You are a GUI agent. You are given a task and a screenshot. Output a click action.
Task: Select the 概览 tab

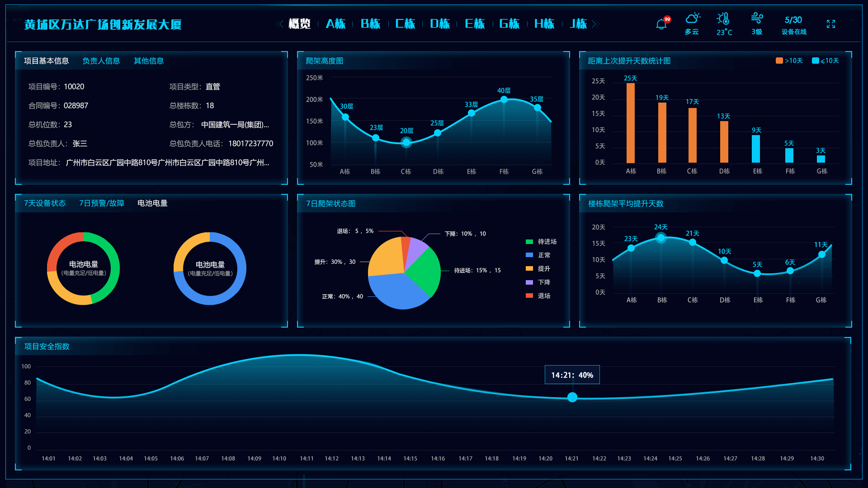[300, 24]
